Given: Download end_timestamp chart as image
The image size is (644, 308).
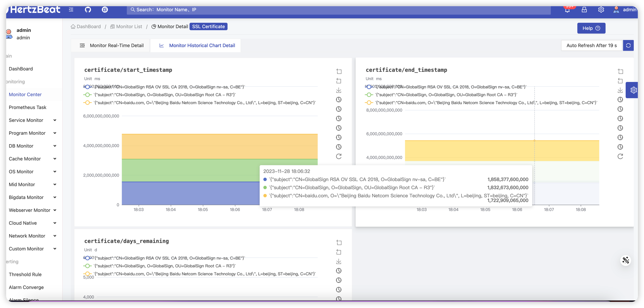Looking at the screenshot, I should [x=620, y=90].
